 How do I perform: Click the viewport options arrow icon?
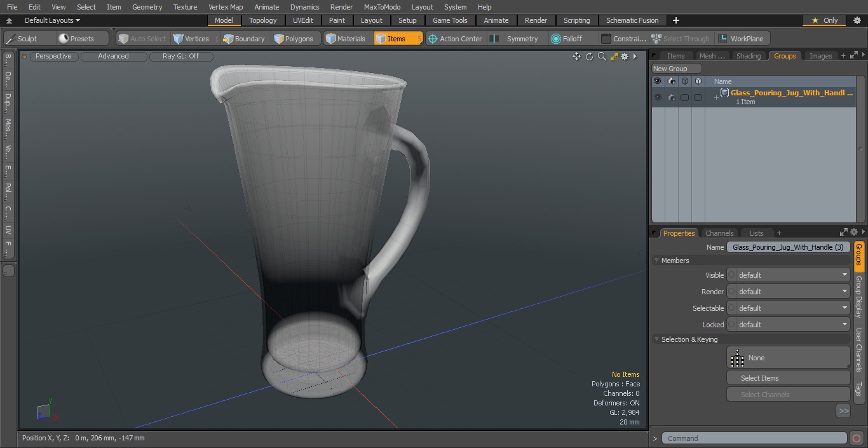point(635,57)
